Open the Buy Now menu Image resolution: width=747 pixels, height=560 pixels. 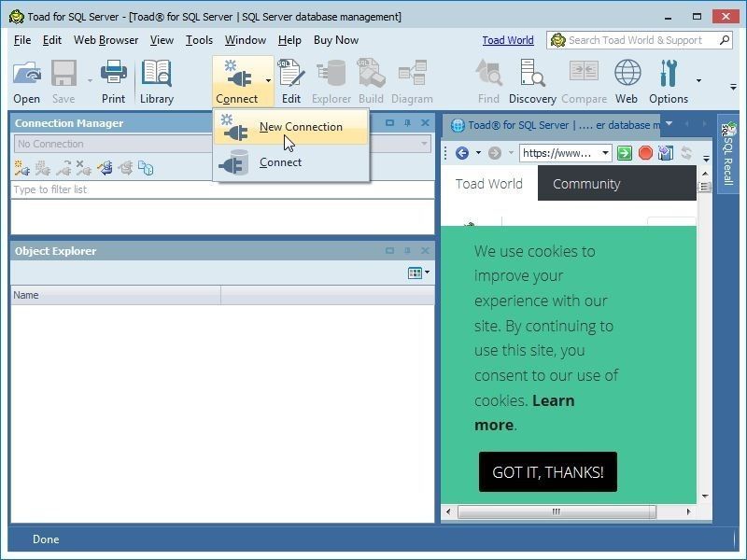(x=336, y=40)
